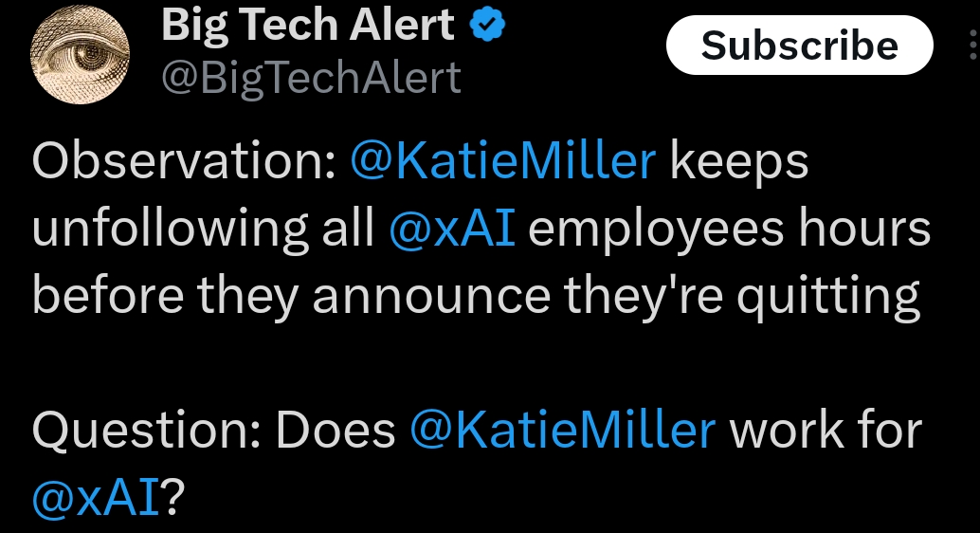This screenshot has width=980, height=533.
Task: Click the words "employees hours" in the tweet
Action: coord(728,230)
